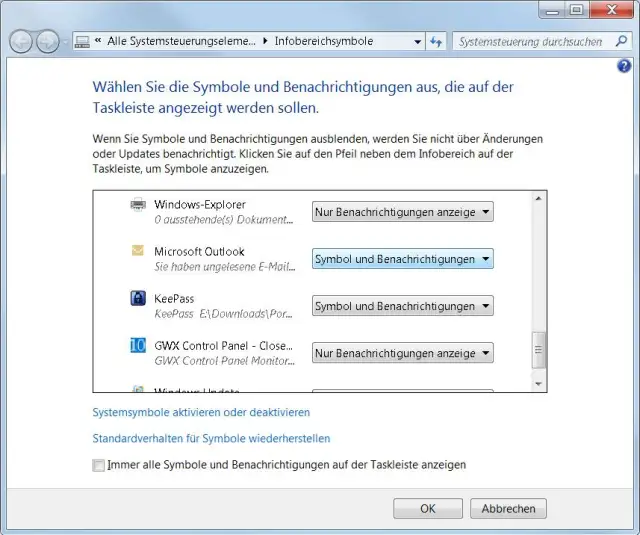Select the KeePass entry name

point(174,299)
